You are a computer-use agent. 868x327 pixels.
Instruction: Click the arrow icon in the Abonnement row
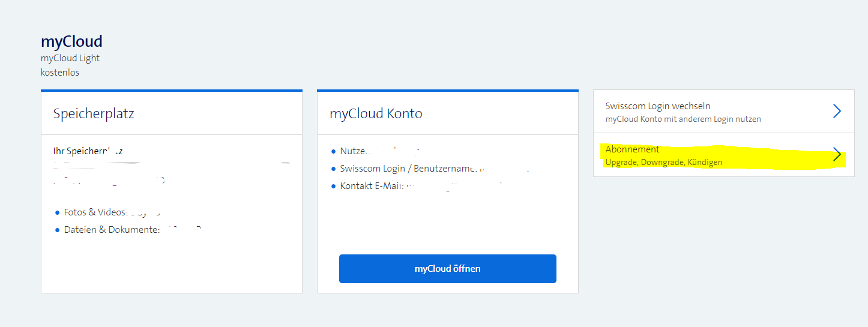click(x=837, y=155)
